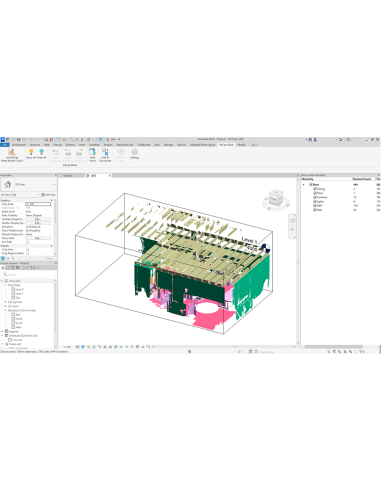Click the visual style cube icon in view control bar
Viewport: 381px width, 492px height.
click(x=83, y=347)
